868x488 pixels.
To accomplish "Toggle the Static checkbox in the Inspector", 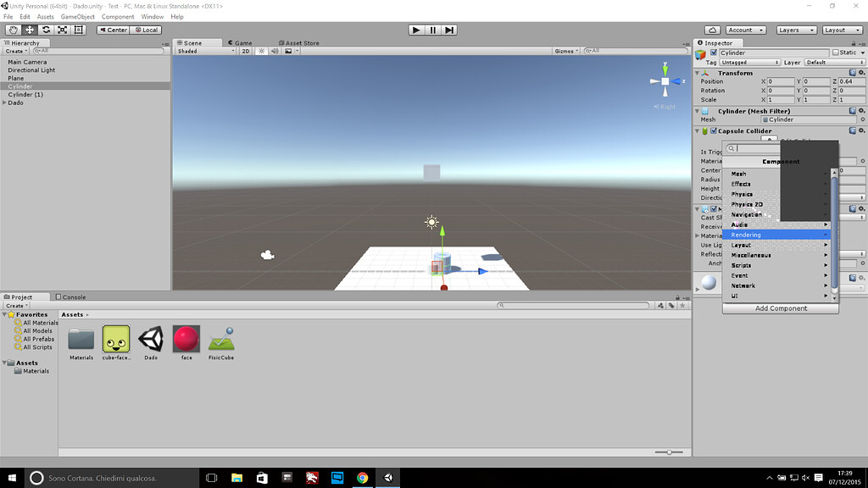I will click(837, 52).
